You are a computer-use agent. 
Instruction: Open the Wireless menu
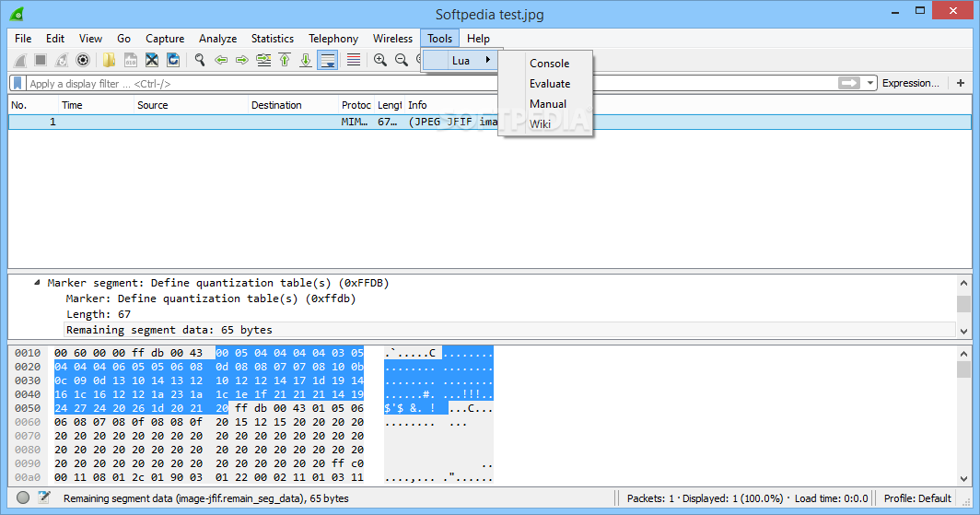pos(392,39)
